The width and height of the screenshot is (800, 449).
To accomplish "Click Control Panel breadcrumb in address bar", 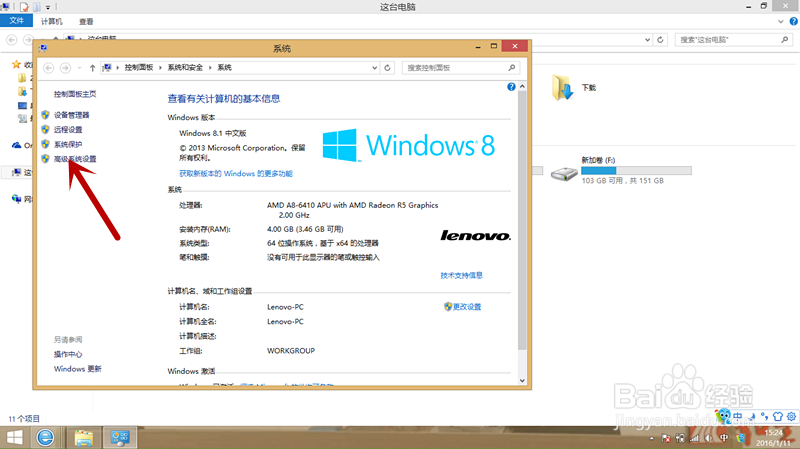I will (139, 67).
